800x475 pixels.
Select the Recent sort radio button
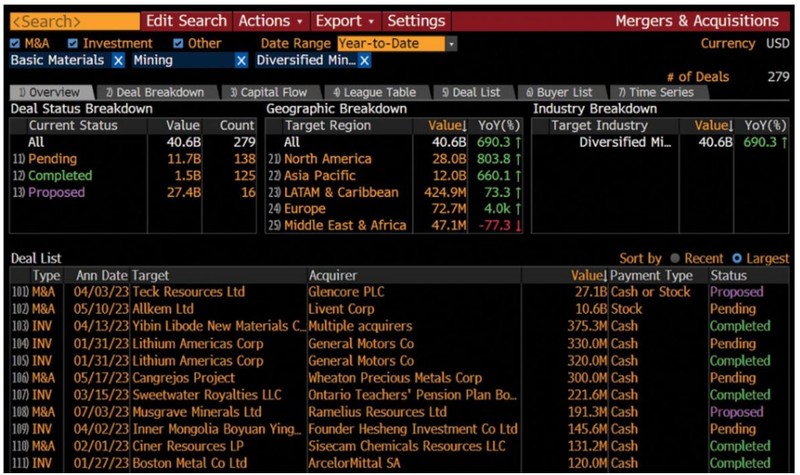675,259
